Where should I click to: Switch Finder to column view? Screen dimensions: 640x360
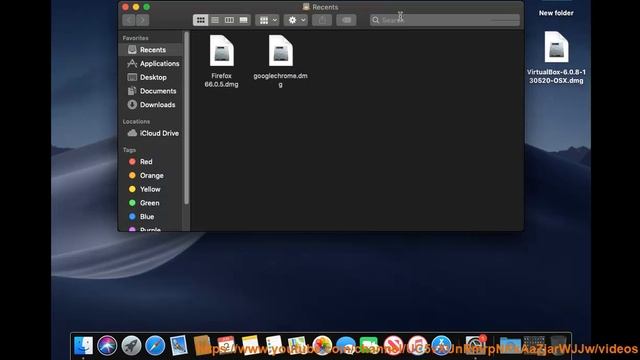pyautogui.click(x=229, y=20)
